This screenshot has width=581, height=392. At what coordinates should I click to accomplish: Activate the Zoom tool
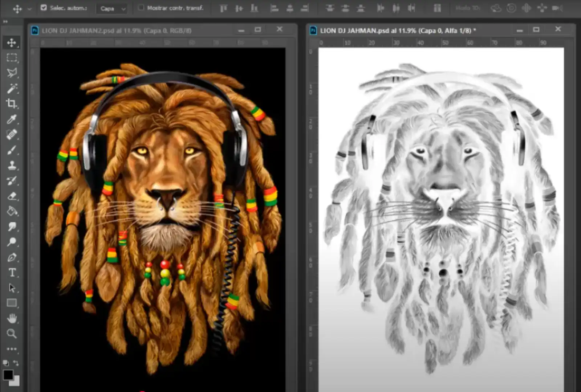tap(12, 334)
